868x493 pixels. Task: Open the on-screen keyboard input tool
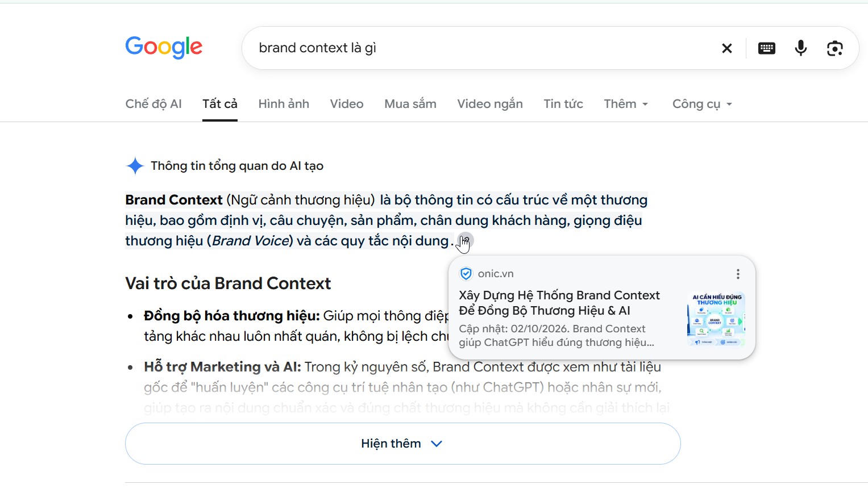point(766,48)
